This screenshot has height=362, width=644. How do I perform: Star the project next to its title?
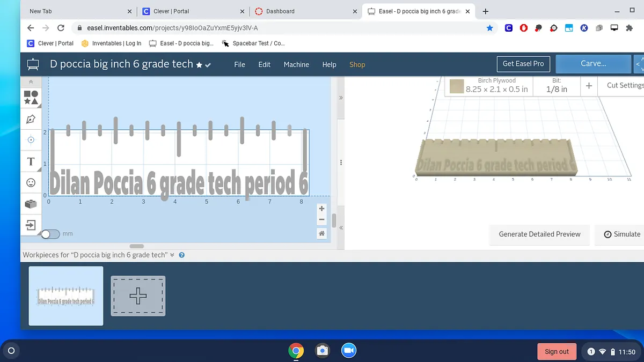tap(199, 65)
